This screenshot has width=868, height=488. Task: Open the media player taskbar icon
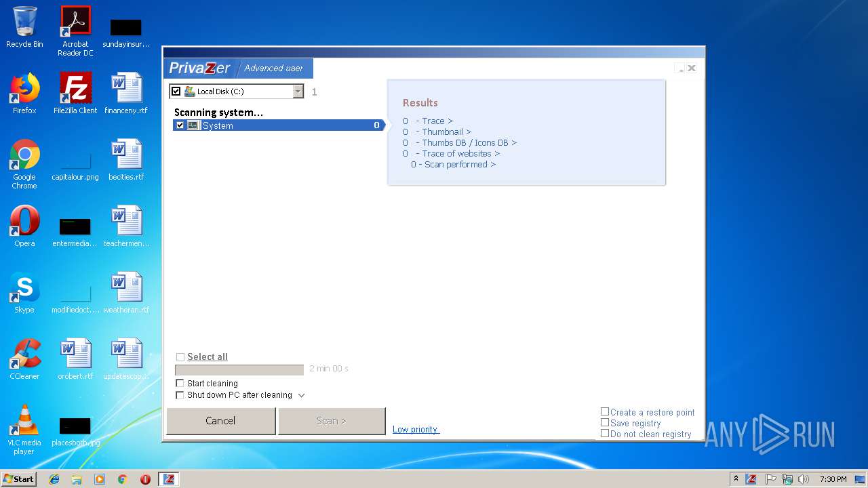(x=100, y=479)
